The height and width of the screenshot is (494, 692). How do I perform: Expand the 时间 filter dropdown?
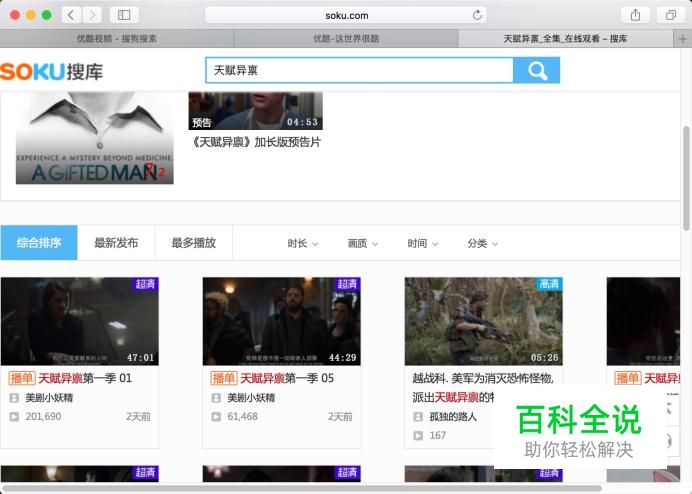pyautogui.click(x=422, y=243)
